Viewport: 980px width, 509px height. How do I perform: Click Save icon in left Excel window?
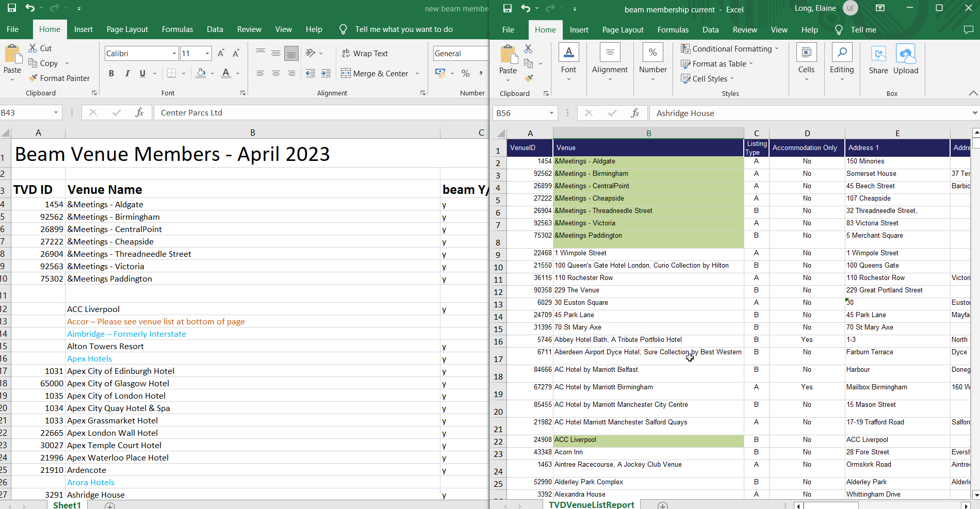(11, 8)
